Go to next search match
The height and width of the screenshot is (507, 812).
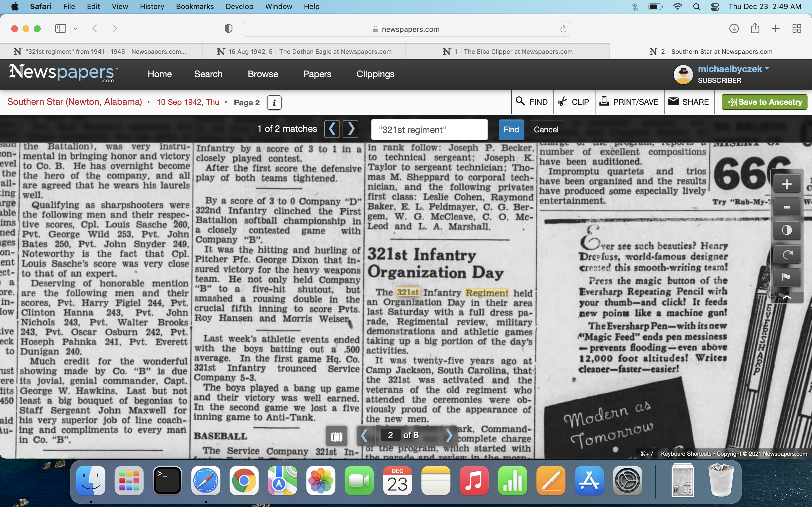(351, 129)
